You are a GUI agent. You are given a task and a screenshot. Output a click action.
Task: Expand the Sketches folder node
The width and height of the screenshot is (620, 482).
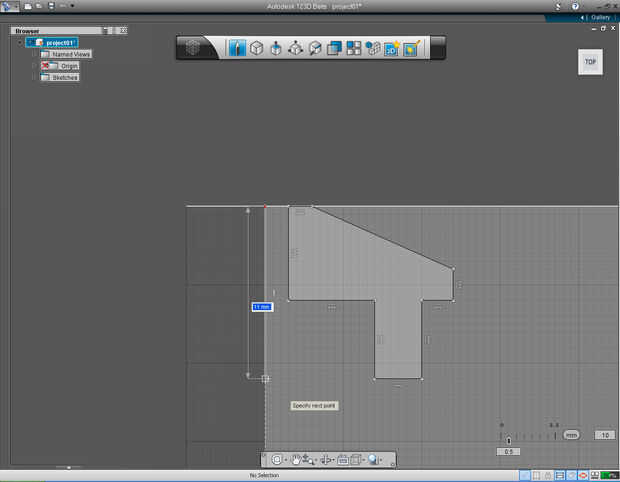tap(33, 77)
